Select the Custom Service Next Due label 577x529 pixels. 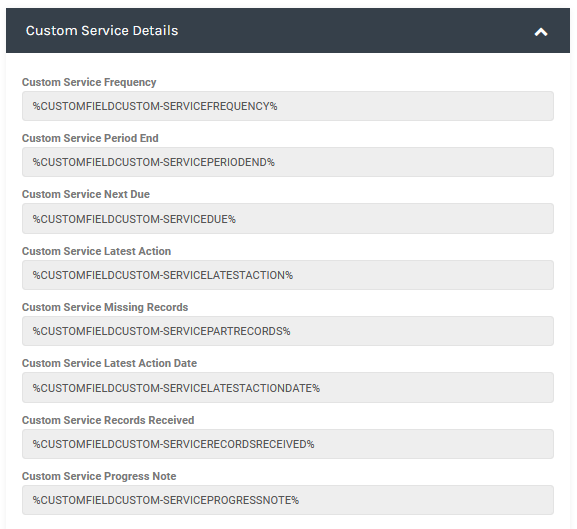[86, 194]
